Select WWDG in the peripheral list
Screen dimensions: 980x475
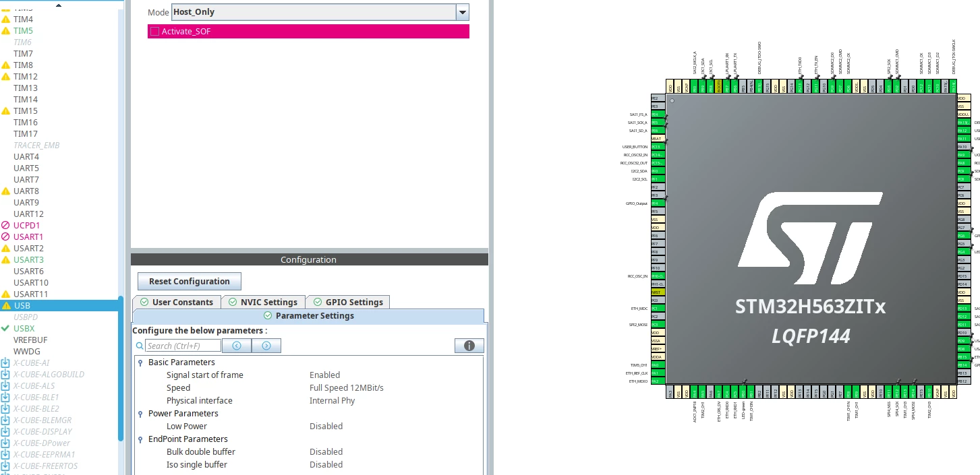[27, 352]
